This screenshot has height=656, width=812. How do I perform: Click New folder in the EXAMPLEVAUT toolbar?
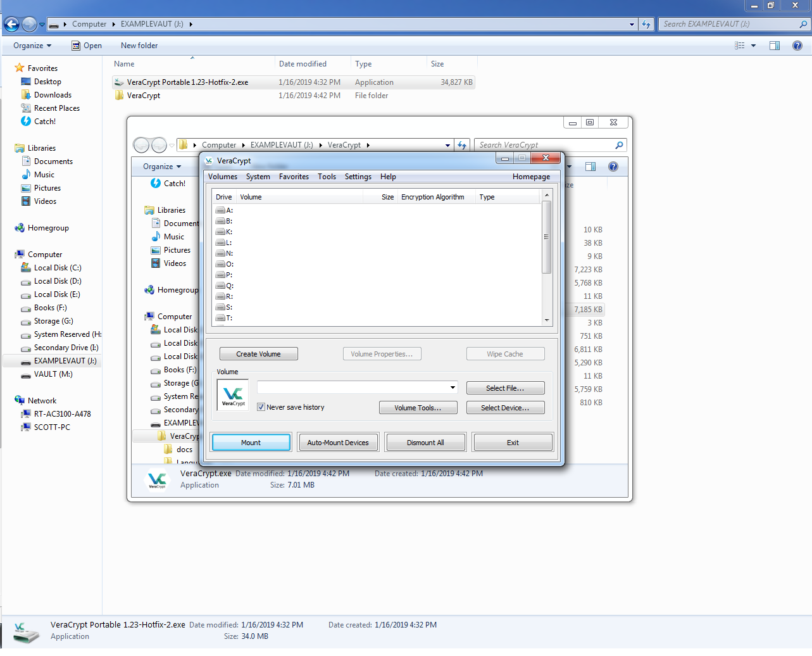click(139, 46)
